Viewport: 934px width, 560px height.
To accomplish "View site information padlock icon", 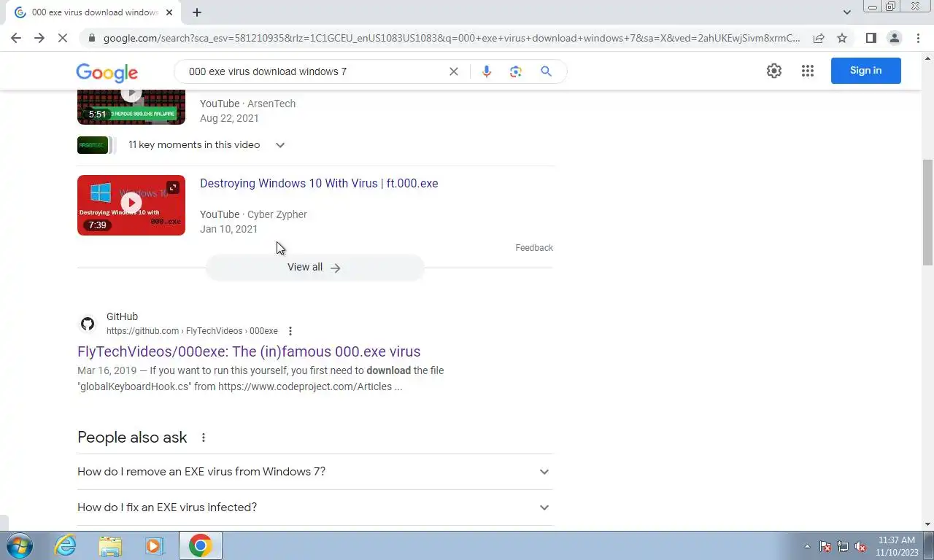I will [x=90, y=38].
